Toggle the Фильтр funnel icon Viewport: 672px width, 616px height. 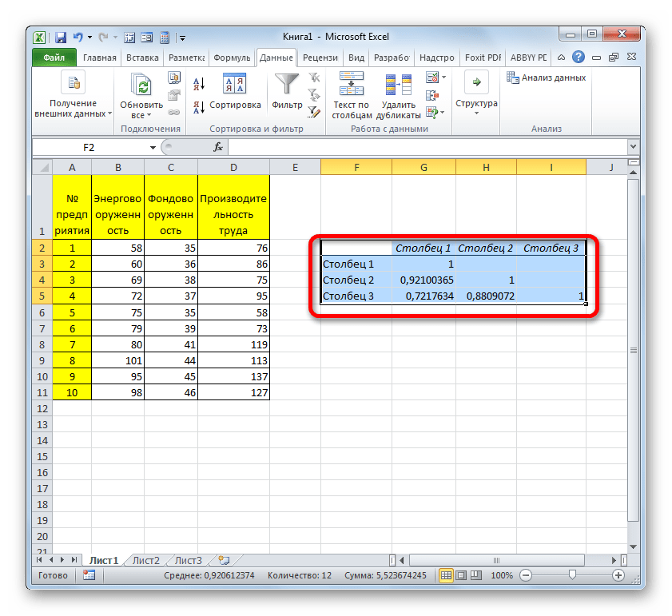[x=287, y=84]
